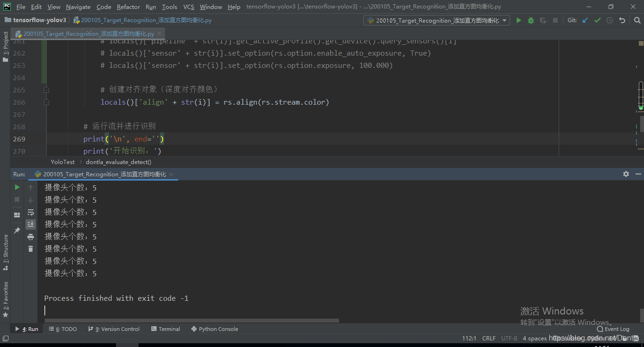Image resolution: width=644 pixels, height=347 pixels.
Task: Start debugging with the bug icon
Action: [x=531, y=20]
